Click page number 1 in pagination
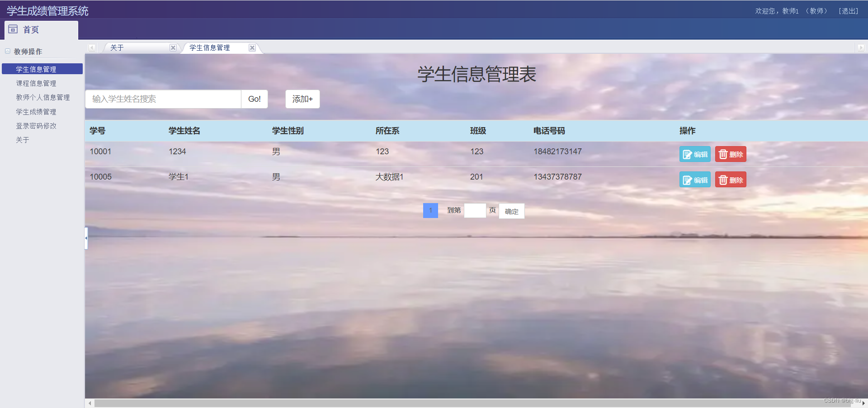The width and height of the screenshot is (868, 408). click(x=430, y=210)
